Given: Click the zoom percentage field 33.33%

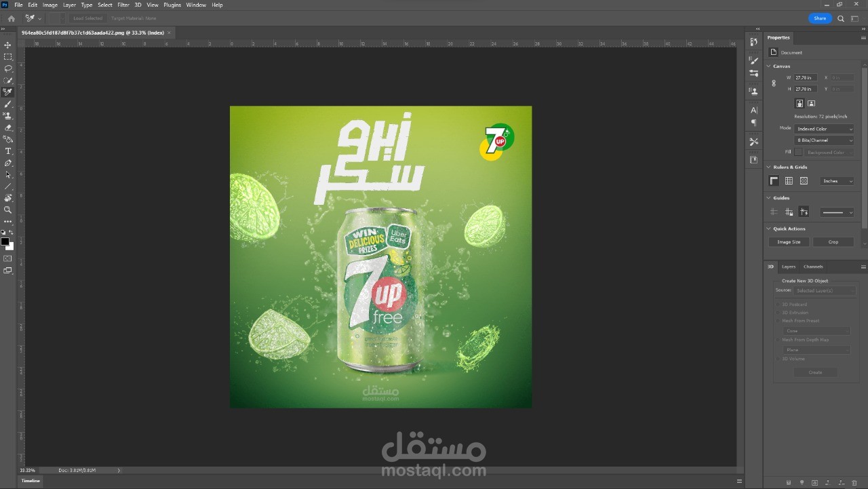Looking at the screenshot, I should click(28, 470).
